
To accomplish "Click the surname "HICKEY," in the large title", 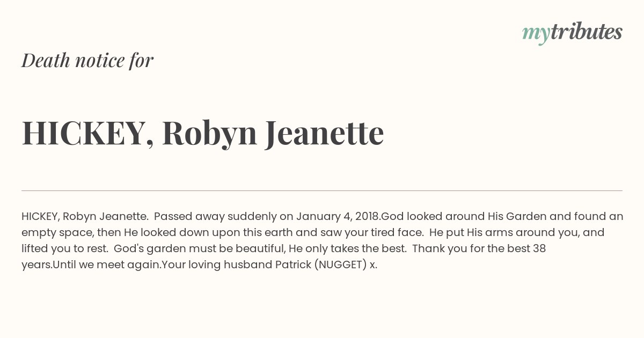I will point(87,134).
